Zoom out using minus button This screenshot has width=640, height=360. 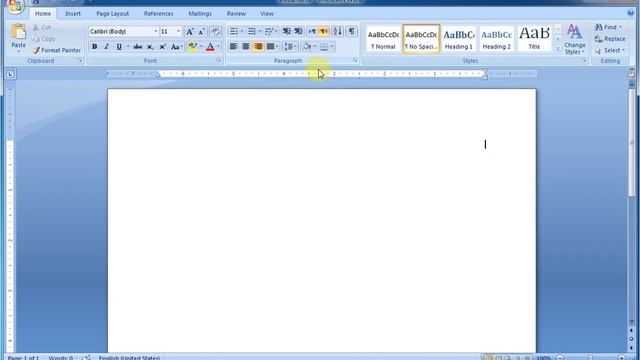coord(560,358)
